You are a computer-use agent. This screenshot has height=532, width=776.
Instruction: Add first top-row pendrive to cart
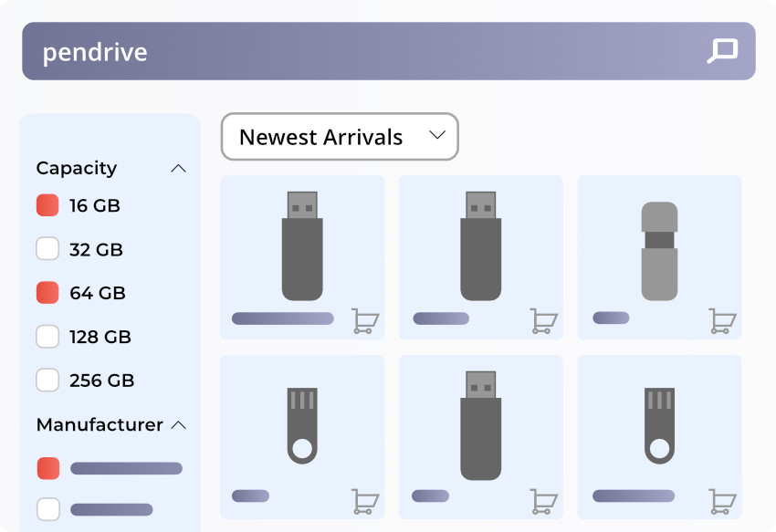365,320
